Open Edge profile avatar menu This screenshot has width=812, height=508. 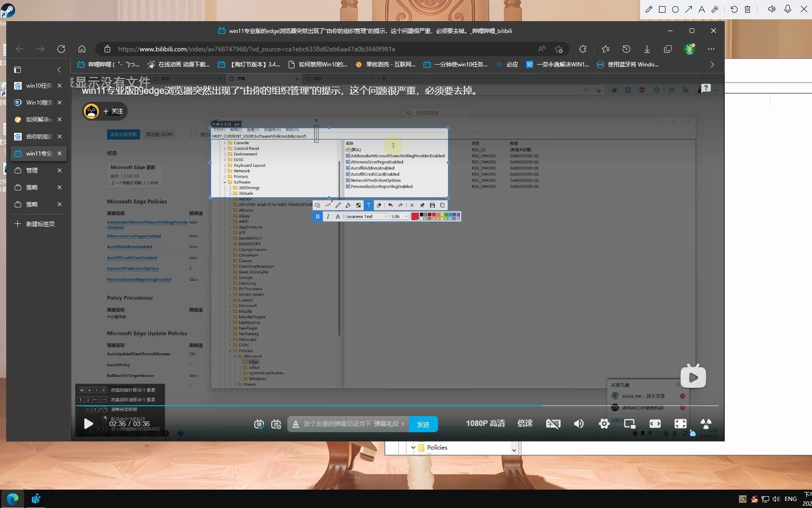click(690, 49)
